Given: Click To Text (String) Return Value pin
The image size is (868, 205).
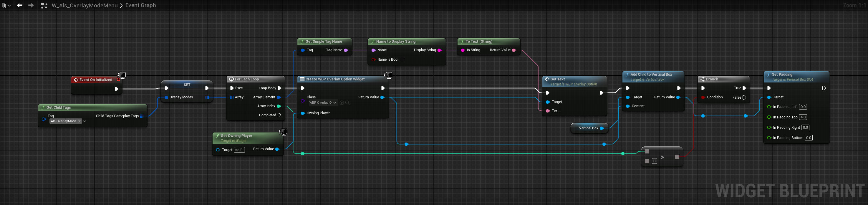Looking at the screenshot, I should [514, 50].
